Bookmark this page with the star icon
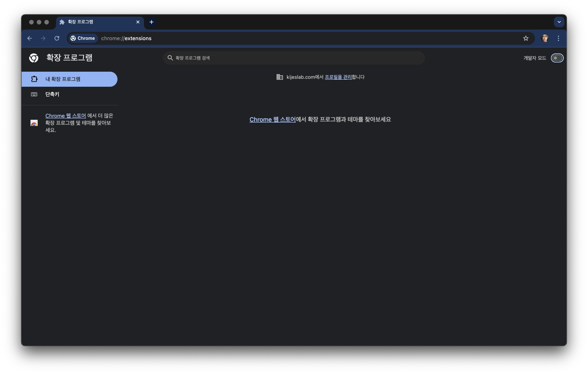Viewport: 588px width, 374px height. pos(526,38)
